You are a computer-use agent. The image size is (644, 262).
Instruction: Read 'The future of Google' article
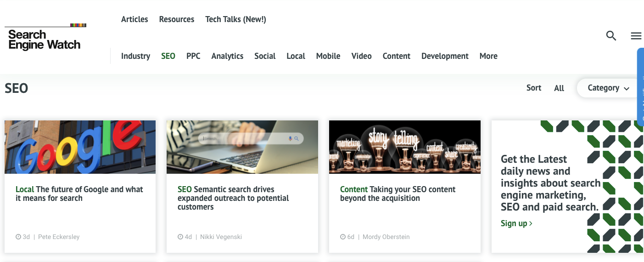[79, 194]
